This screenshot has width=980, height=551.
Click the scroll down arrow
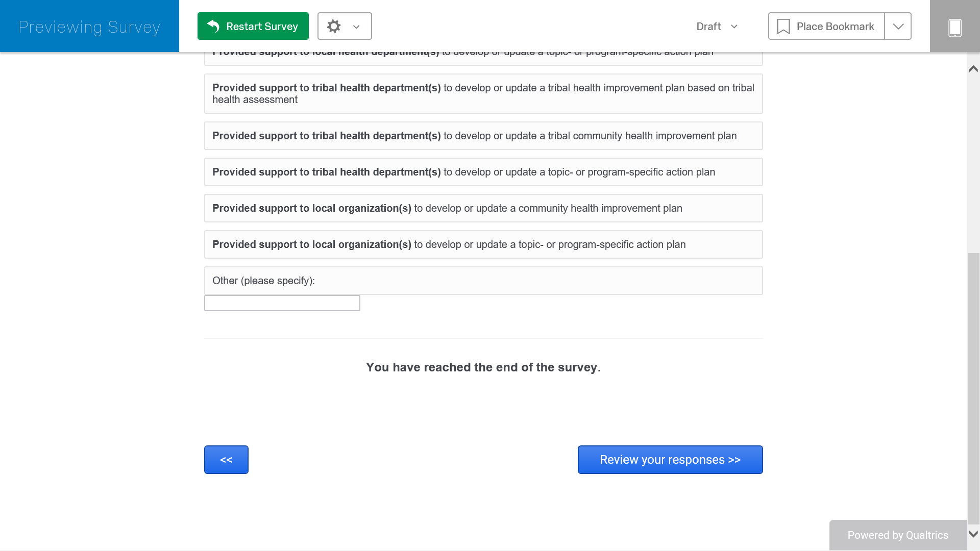973,534
